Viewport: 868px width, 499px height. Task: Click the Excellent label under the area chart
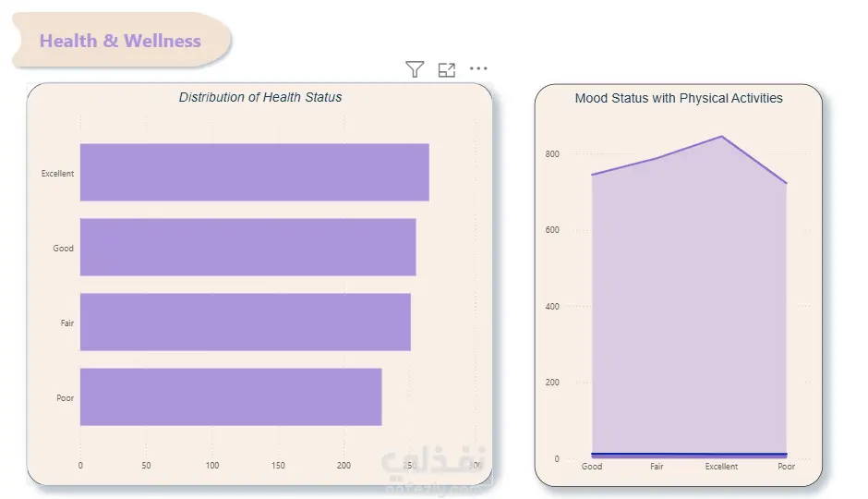point(721,467)
